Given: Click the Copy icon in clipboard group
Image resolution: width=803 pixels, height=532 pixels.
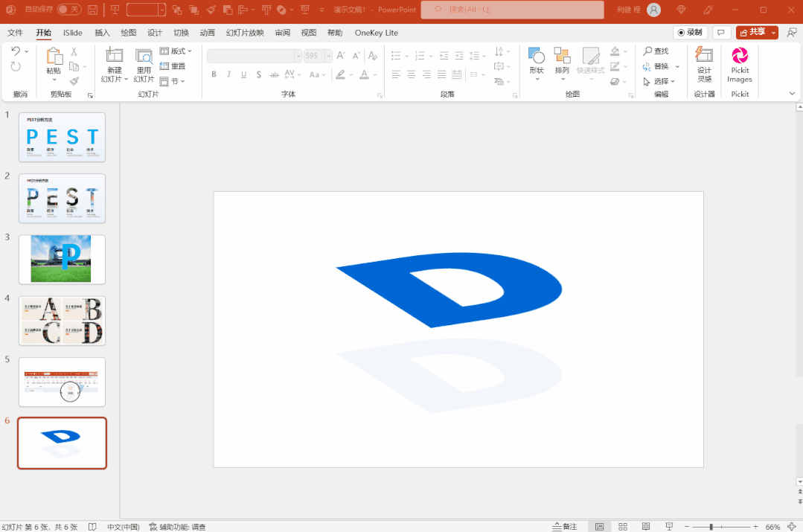Looking at the screenshot, I should (x=74, y=66).
